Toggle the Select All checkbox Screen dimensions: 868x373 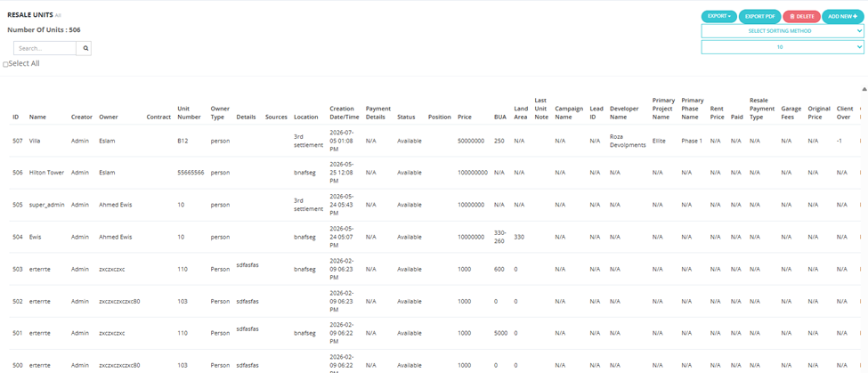pos(5,64)
